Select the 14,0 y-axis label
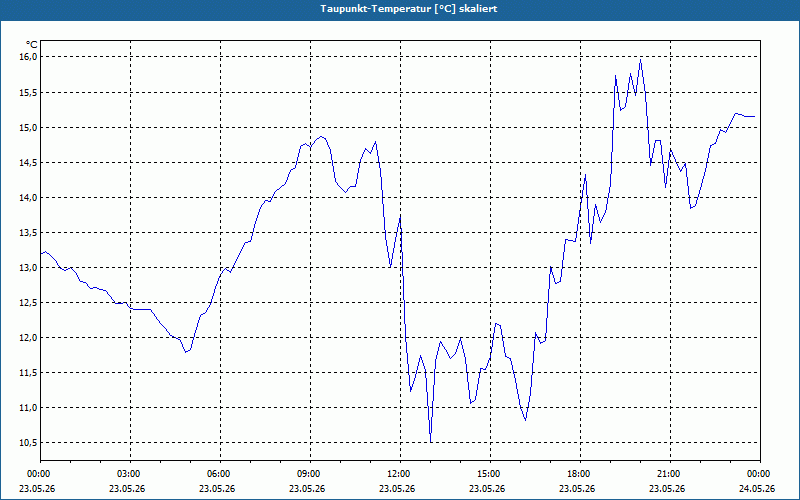 29,197
